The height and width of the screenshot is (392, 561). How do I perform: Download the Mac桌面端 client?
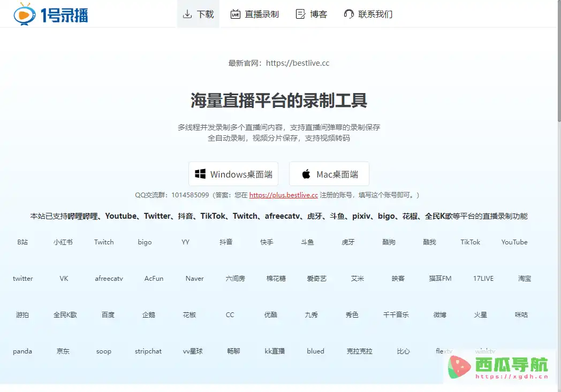tap(329, 174)
